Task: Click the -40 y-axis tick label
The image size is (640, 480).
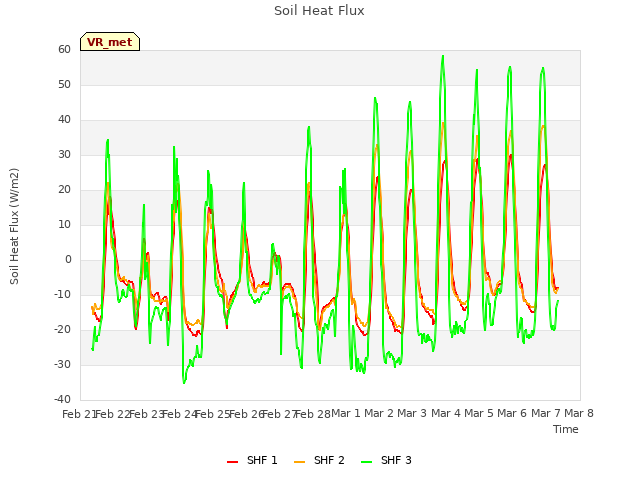Action: tap(62, 400)
